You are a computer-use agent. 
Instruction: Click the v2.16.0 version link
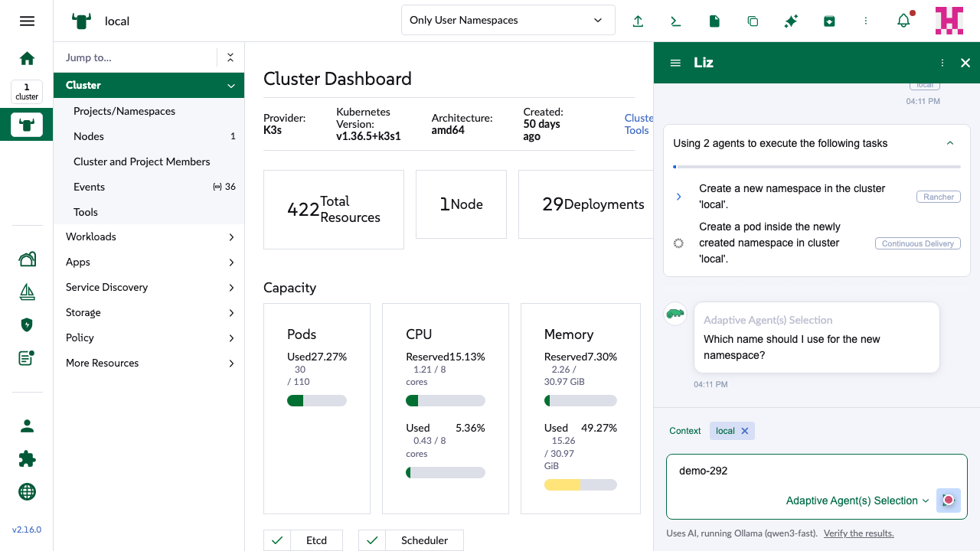click(27, 530)
